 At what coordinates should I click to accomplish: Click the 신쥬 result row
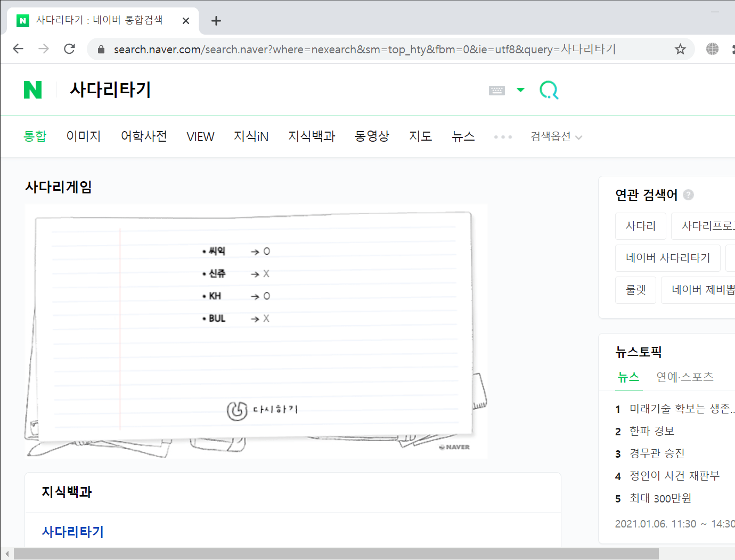pos(236,273)
